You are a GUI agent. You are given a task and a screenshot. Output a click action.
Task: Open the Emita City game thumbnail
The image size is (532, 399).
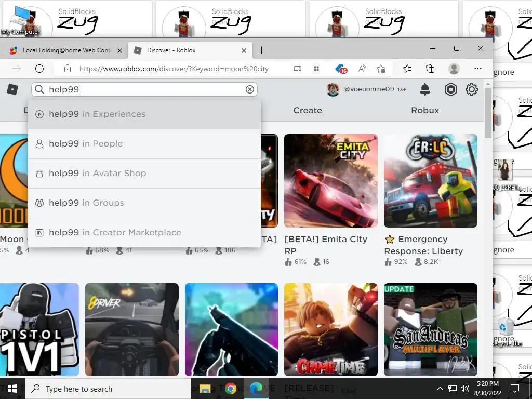331,180
